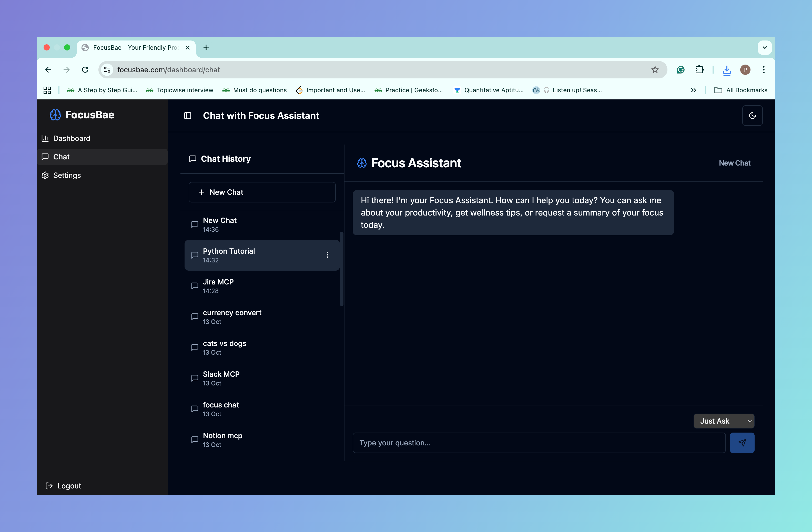The height and width of the screenshot is (532, 812).
Task: Star the current page as bookmark
Action: (x=655, y=69)
